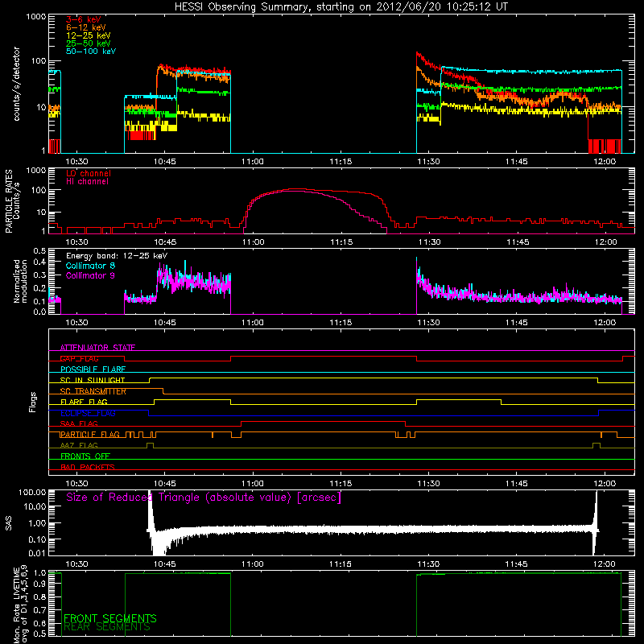Click the AAZ_FLAG label
The image size is (644, 644).
pyautogui.click(x=79, y=446)
